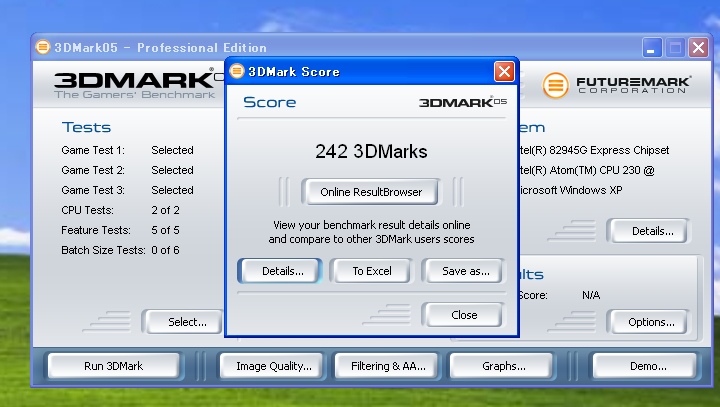Click Batch Size Tests value 0 of 6
Viewport: 720px width, 407px height.
click(165, 250)
